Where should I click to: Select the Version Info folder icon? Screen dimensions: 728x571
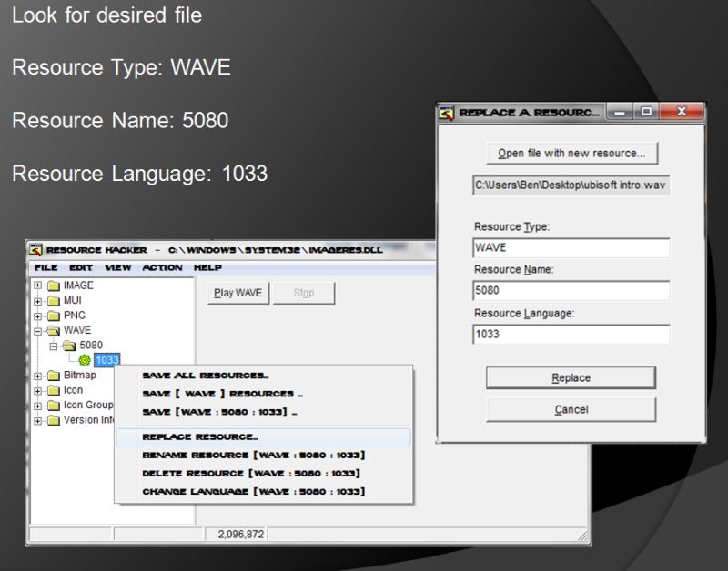pyautogui.click(x=55, y=418)
